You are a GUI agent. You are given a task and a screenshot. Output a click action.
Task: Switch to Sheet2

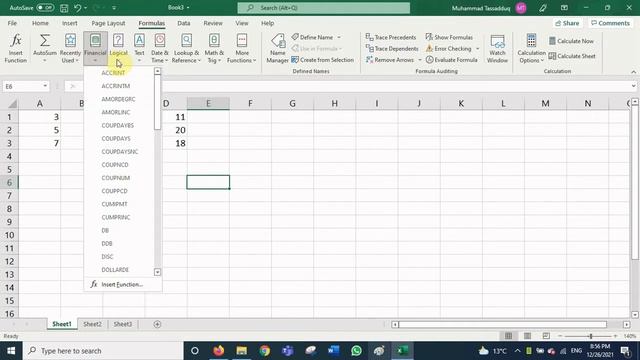92,324
